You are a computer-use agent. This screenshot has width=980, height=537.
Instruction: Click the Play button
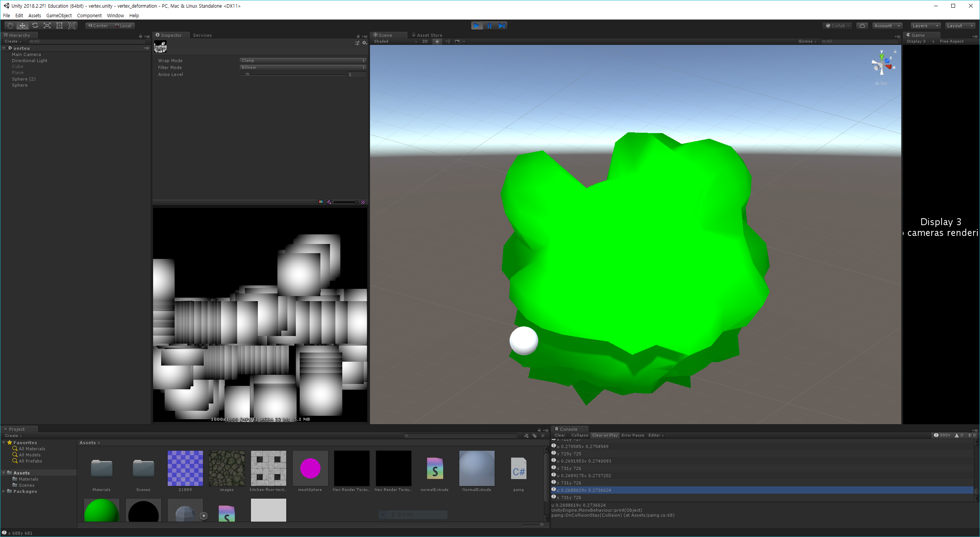477,26
